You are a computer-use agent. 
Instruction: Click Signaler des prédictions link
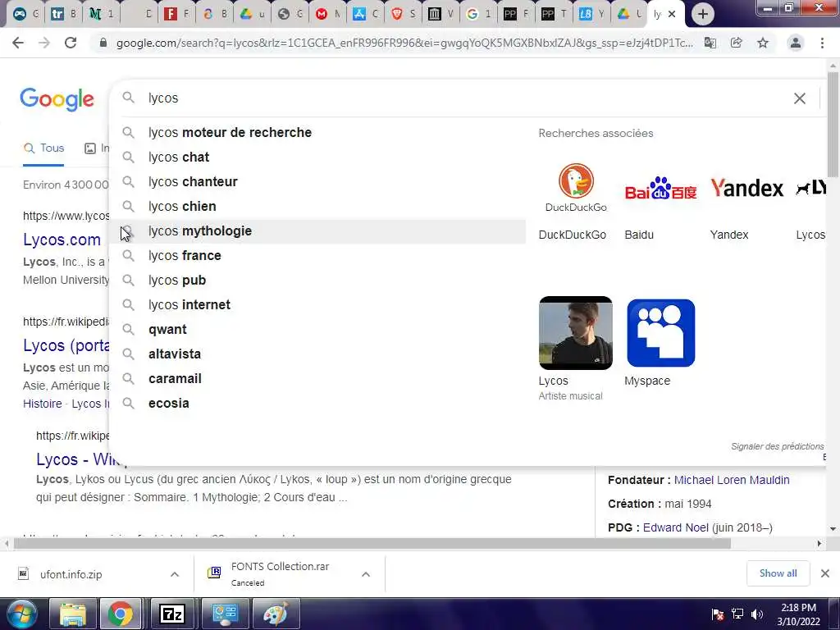[x=778, y=446]
